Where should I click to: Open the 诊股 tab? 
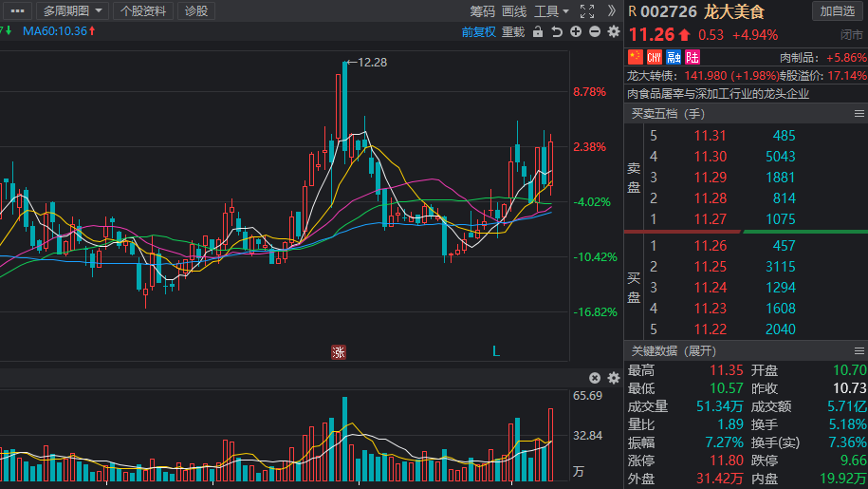[196, 11]
